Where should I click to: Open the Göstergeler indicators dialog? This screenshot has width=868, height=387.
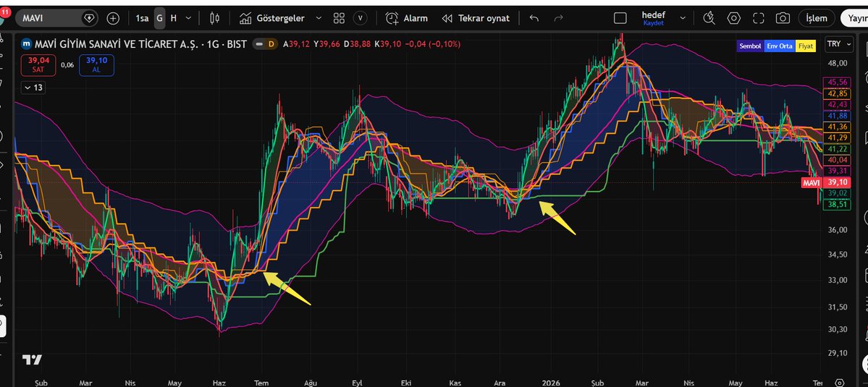[271, 18]
